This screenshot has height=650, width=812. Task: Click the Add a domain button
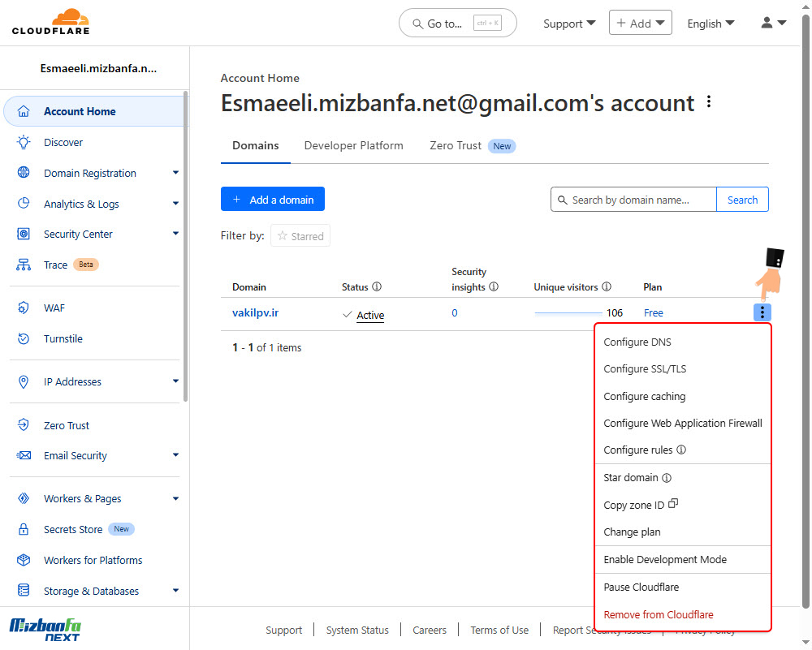272,200
